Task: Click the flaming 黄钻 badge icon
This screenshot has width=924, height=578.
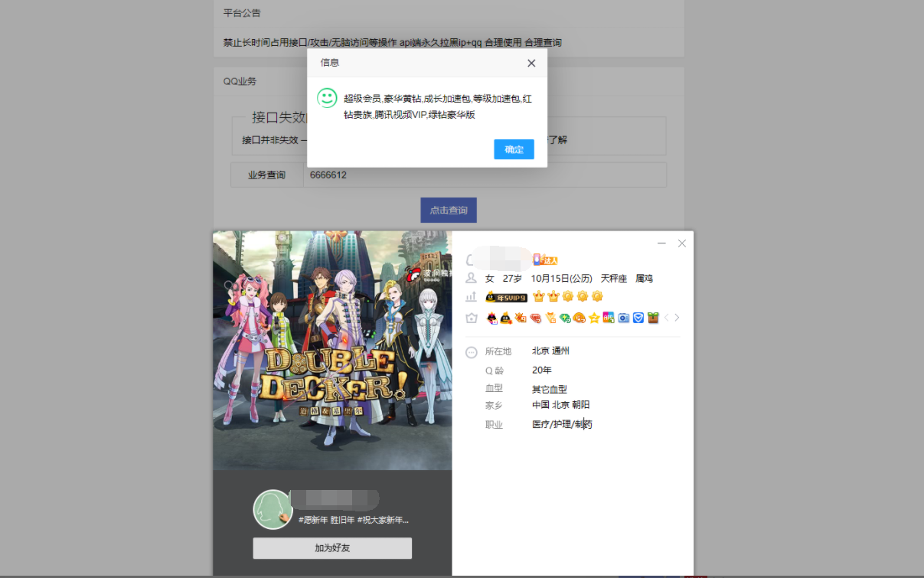Action: (x=521, y=317)
